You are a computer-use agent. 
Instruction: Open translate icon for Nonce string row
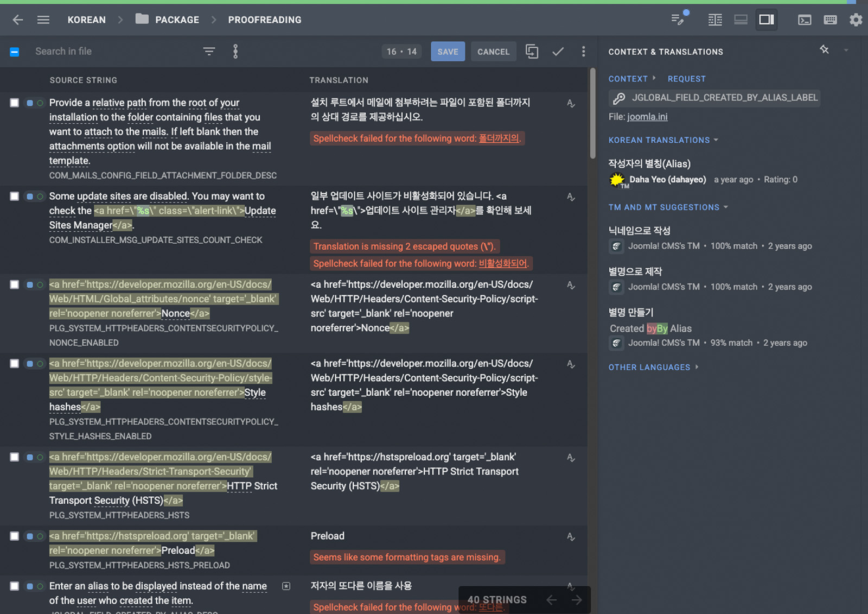coord(571,285)
